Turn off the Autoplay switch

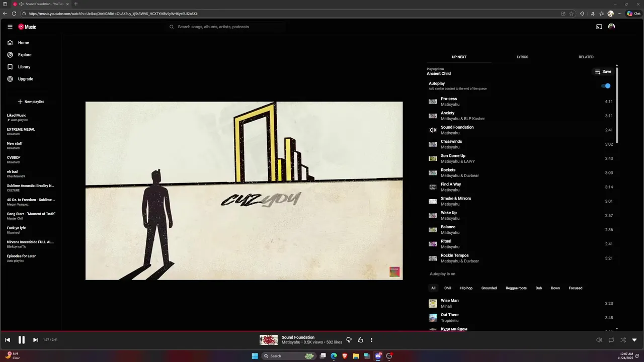(606, 86)
